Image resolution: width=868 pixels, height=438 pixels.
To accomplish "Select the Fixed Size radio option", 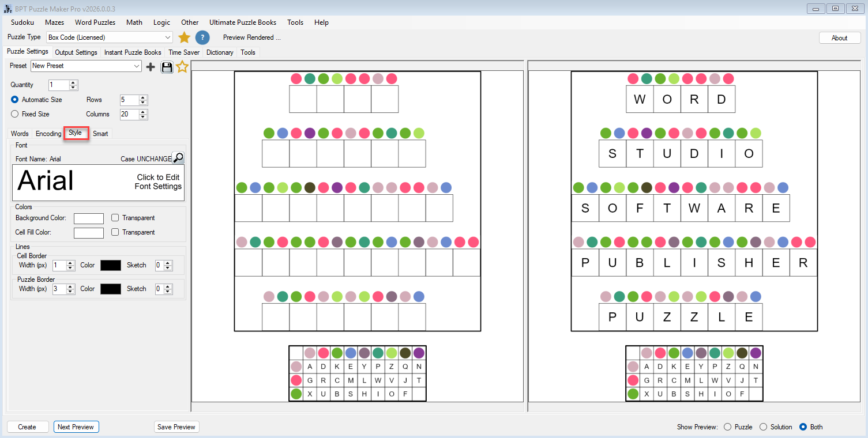I will [15, 114].
